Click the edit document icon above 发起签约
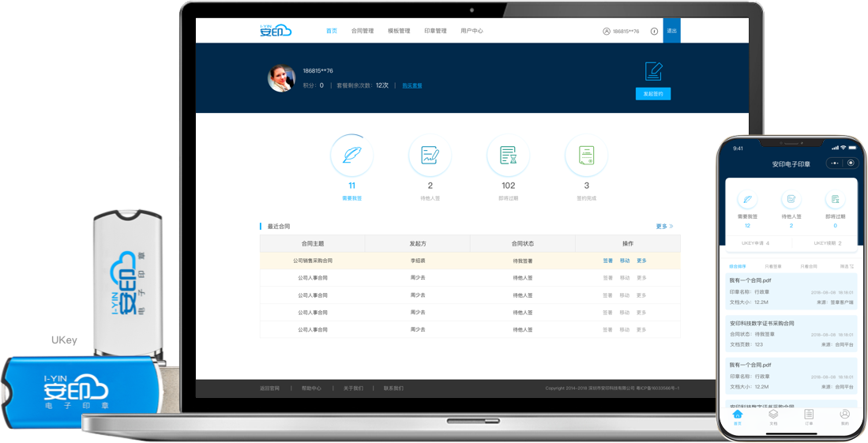The height and width of the screenshot is (443, 868). [653, 71]
